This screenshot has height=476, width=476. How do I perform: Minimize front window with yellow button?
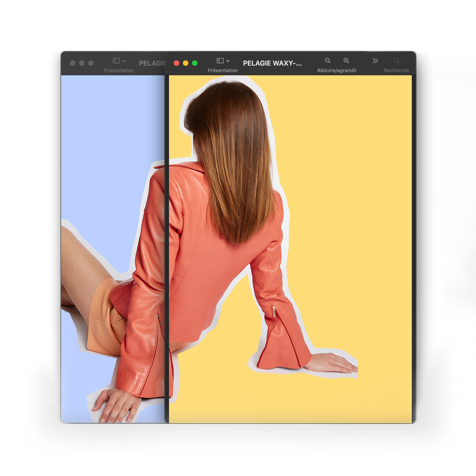tap(186, 63)
